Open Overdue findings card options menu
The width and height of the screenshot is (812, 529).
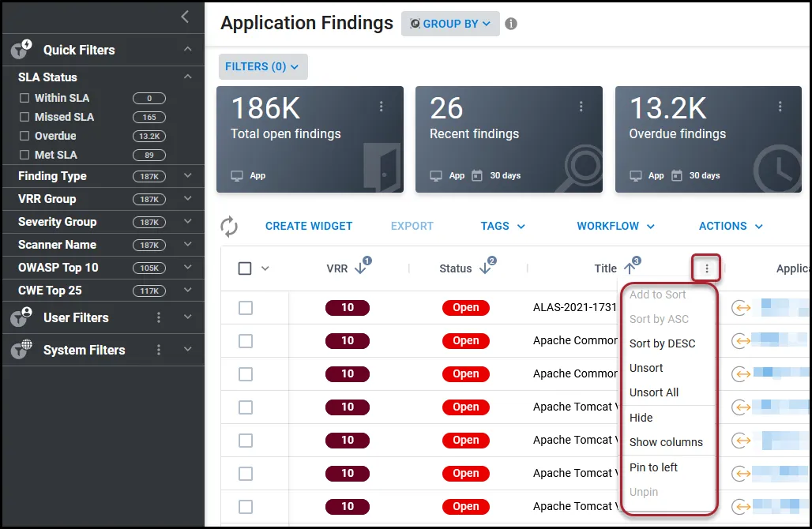780,106
